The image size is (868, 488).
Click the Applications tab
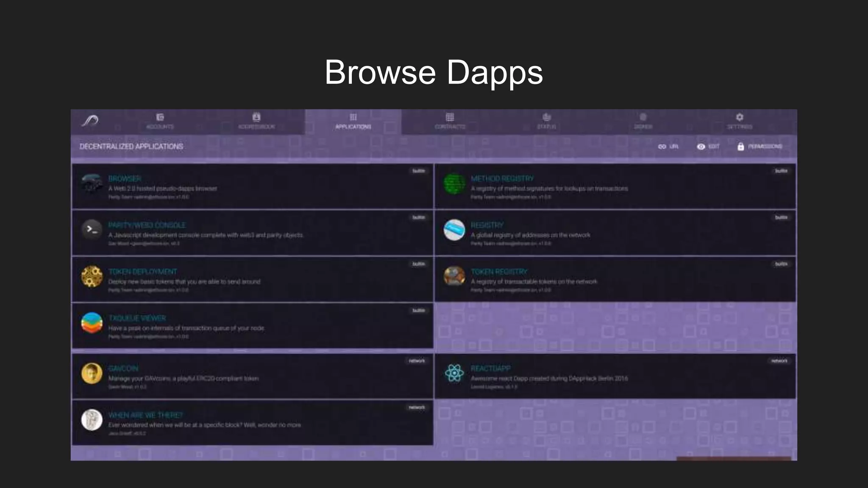tap(353, 121)
